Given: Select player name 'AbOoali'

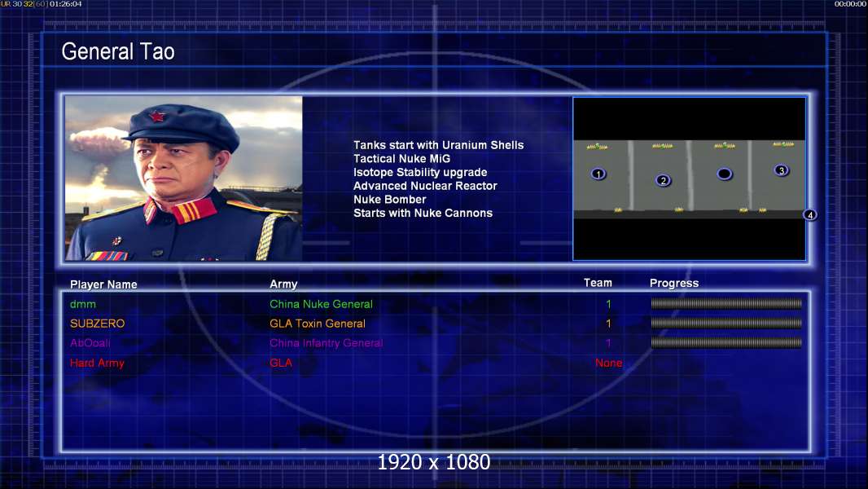Looking at the screenshot, I should point(90,343).
